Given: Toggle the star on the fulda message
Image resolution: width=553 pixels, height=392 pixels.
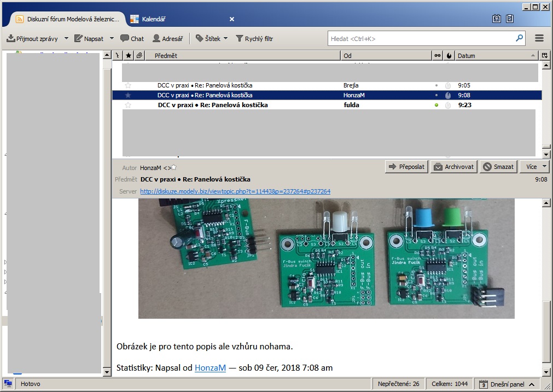Looking at the screenshot, I should pos(129,105).
